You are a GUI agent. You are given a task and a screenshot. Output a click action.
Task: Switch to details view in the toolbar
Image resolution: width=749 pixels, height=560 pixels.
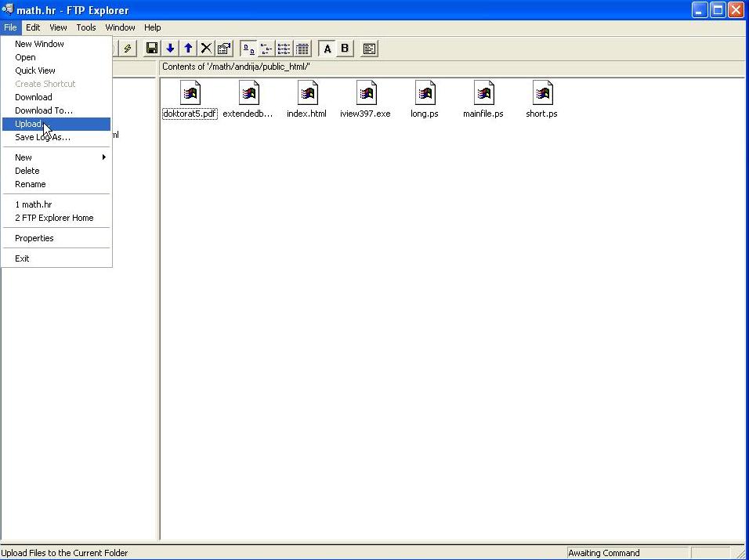coord(302,49)
